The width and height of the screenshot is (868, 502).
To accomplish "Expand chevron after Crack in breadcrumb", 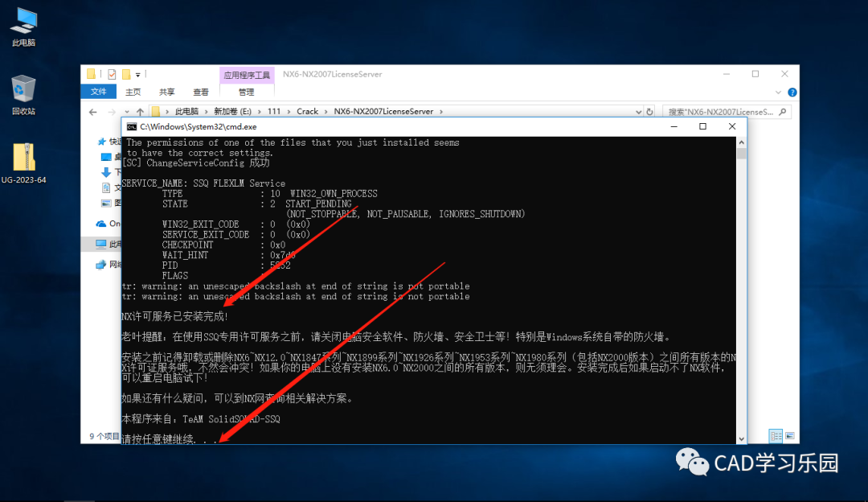I will 325,111.
